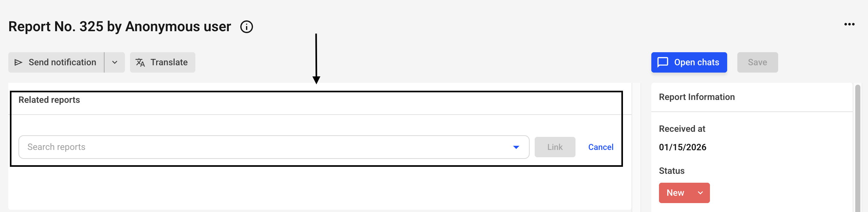The height and width of the screenshot is (212, 868).
Task: Select the red New status label
Action: (x=675, y=193)
